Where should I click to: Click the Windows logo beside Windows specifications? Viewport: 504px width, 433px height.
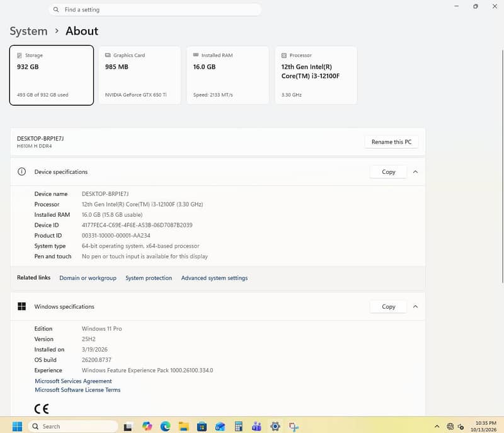coord(21,306)
